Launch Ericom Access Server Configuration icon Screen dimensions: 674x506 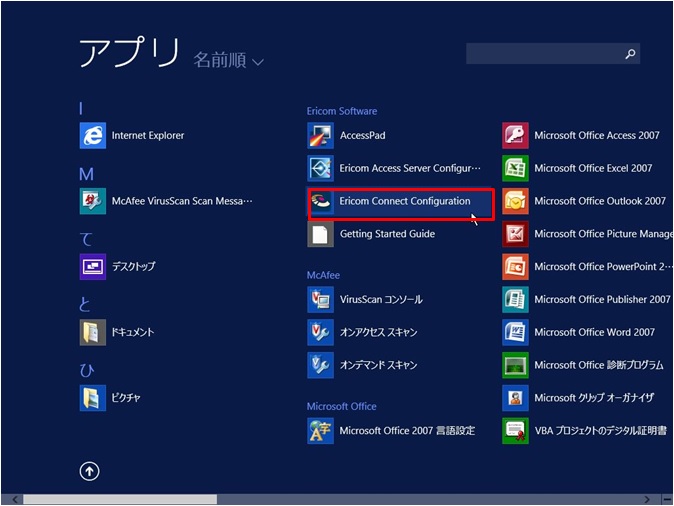(x=320, y=168)
